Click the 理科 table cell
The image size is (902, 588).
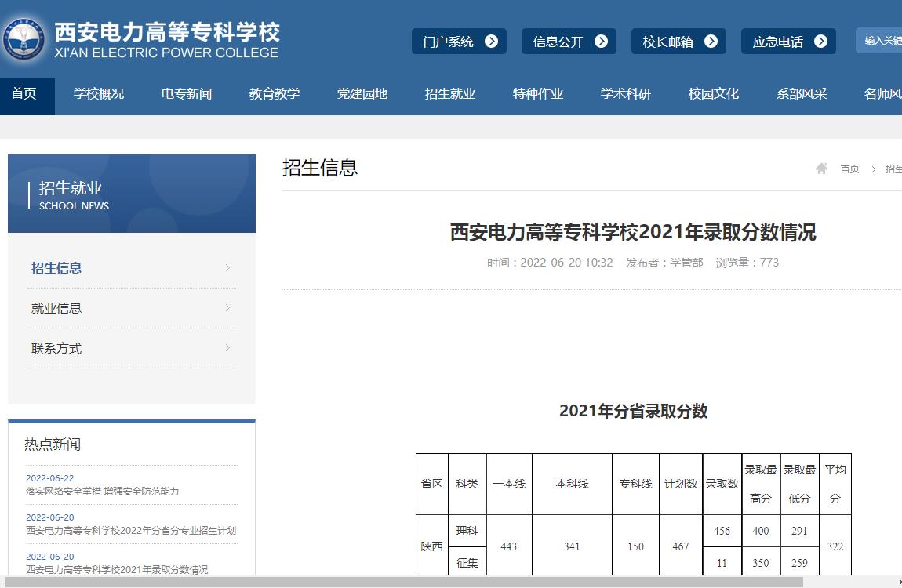467,531
